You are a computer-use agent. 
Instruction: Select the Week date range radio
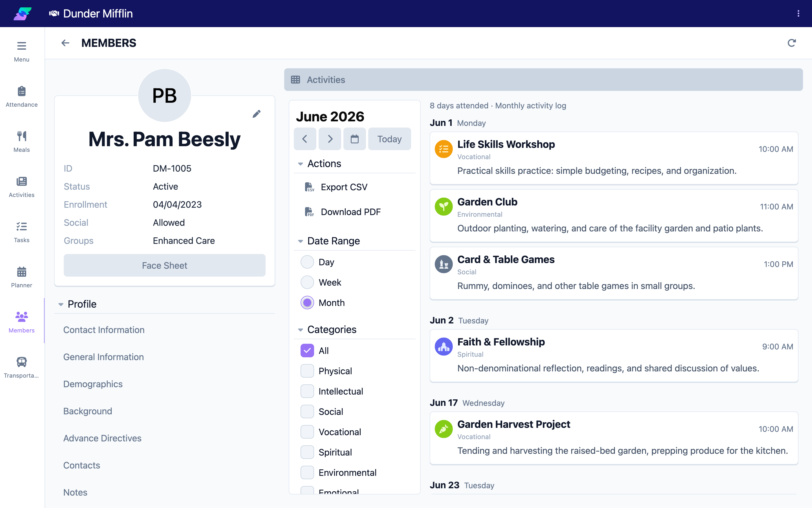coord(307,282)
